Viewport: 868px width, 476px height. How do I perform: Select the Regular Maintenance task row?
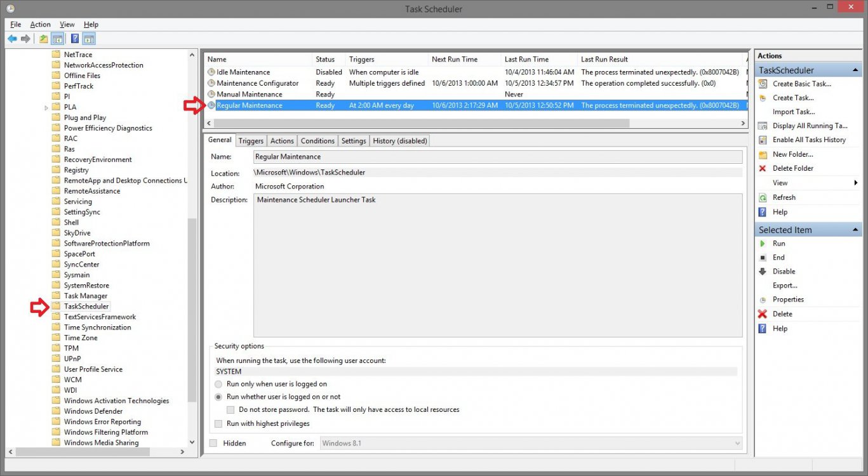point(476,105)
